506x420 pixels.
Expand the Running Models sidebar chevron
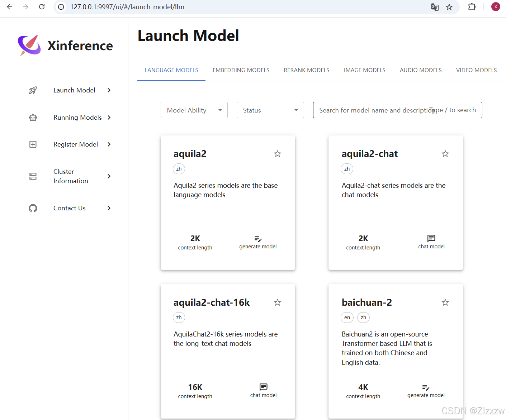[x=109, y=118]
